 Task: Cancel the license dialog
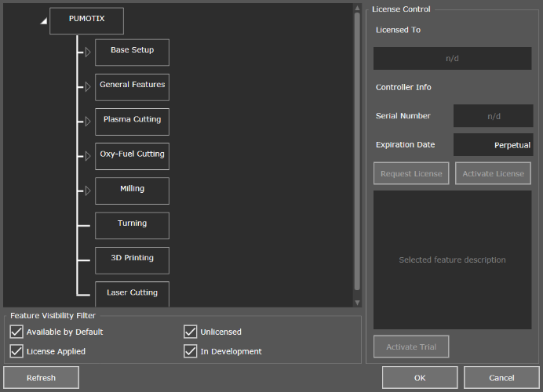(x=501, y=378)
